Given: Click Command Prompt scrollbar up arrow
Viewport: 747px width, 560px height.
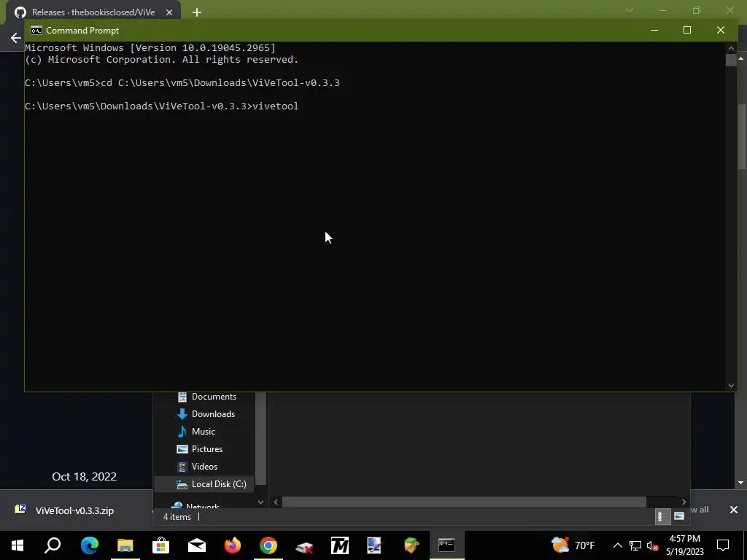Looking at the screenshot, I should (731, 48).
